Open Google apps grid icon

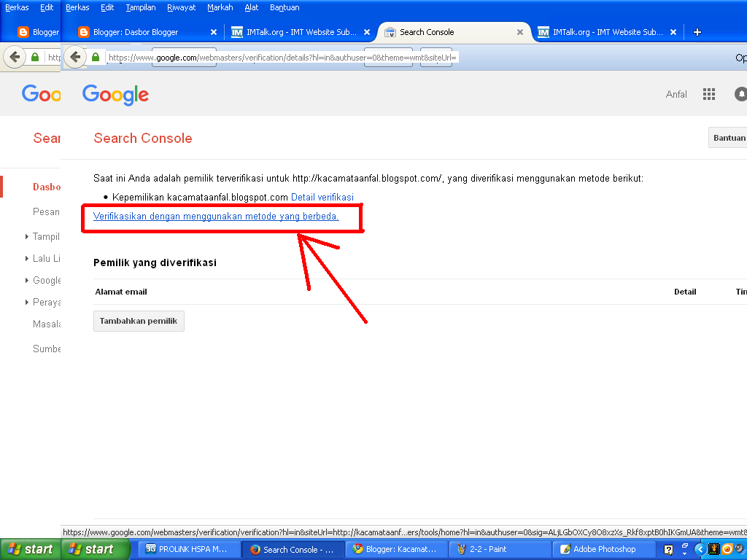pyautogui.click(x=709, y=94)
